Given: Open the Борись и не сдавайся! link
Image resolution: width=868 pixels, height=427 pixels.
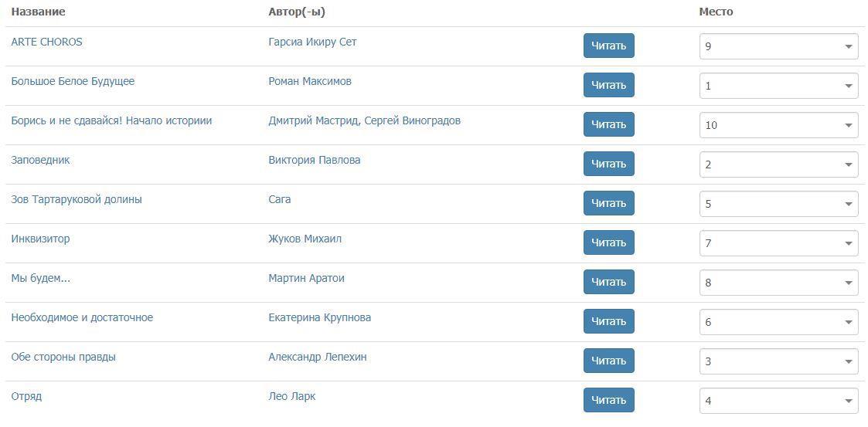Looking at the screenshot, I should tap(111, 120).
